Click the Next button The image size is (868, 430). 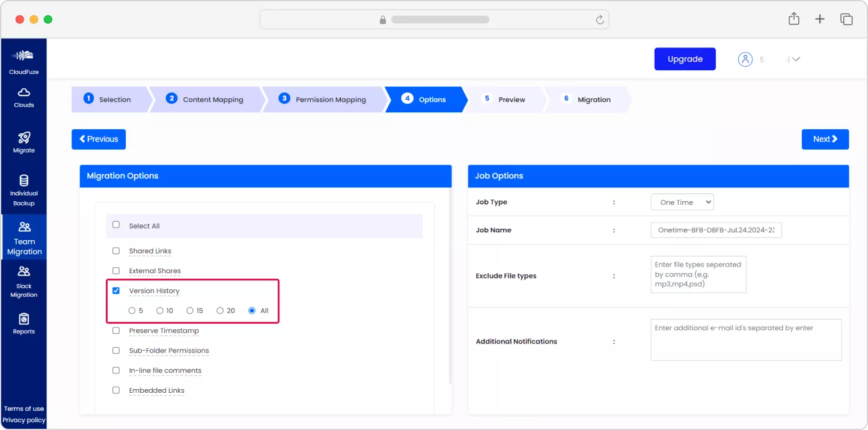825,139
